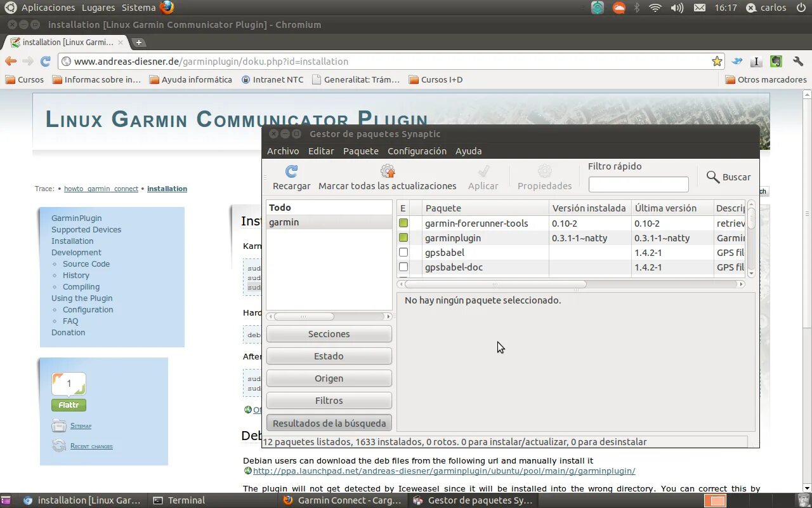
Task: Click howto_garmin_connect trace link
Action: [101, 189]
